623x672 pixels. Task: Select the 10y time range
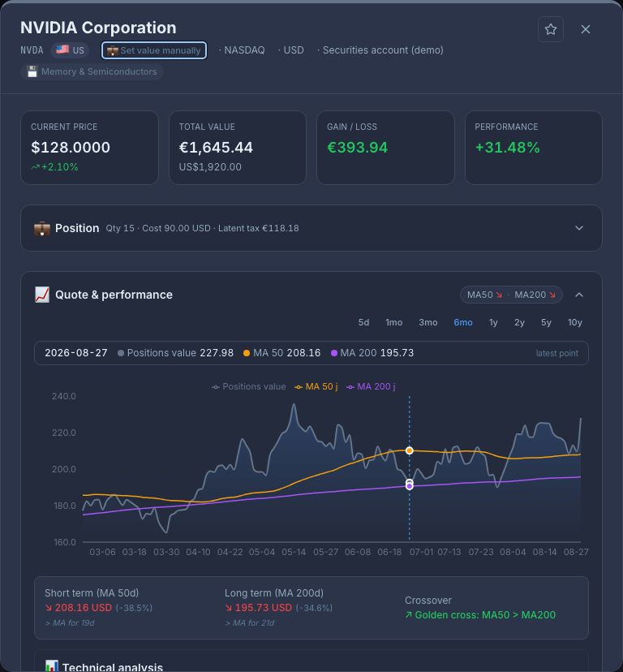pyautogui.click(x=575, y=322)
